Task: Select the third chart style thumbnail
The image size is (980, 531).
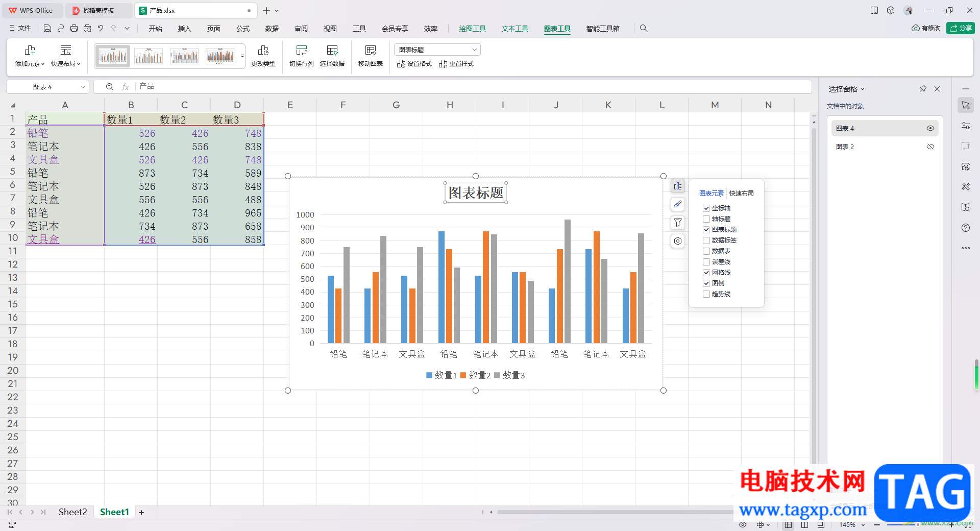Action: (184, 56)
